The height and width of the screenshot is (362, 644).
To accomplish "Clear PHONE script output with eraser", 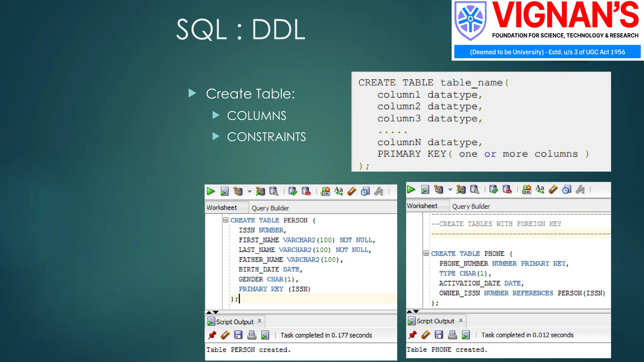I will (x=425, y=335).
